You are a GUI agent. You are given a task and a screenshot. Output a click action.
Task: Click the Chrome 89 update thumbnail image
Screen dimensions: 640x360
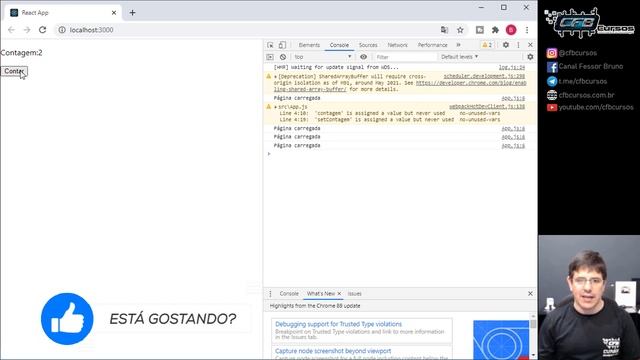coord(501,340)
